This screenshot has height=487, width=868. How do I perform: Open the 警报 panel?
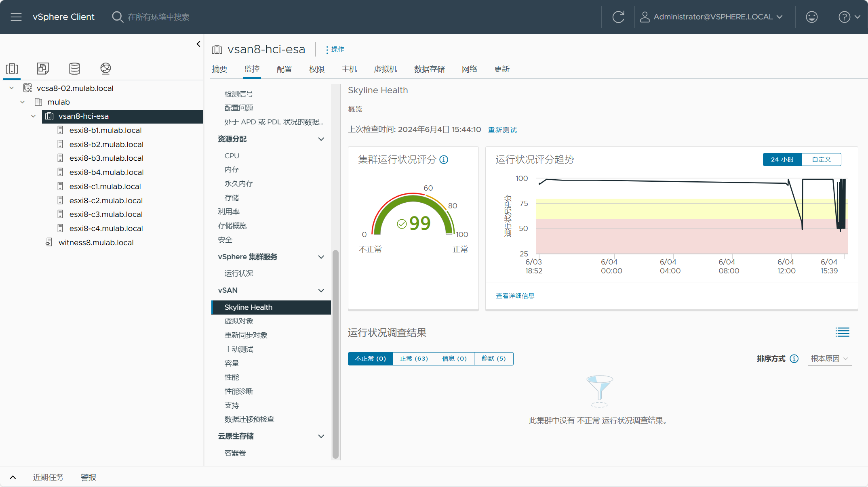(88, 477)
